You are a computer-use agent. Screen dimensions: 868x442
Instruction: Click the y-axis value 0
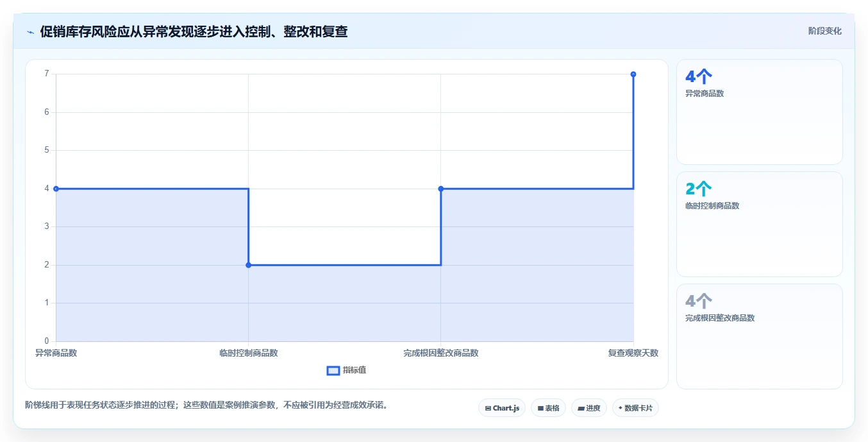coord(46,341)
